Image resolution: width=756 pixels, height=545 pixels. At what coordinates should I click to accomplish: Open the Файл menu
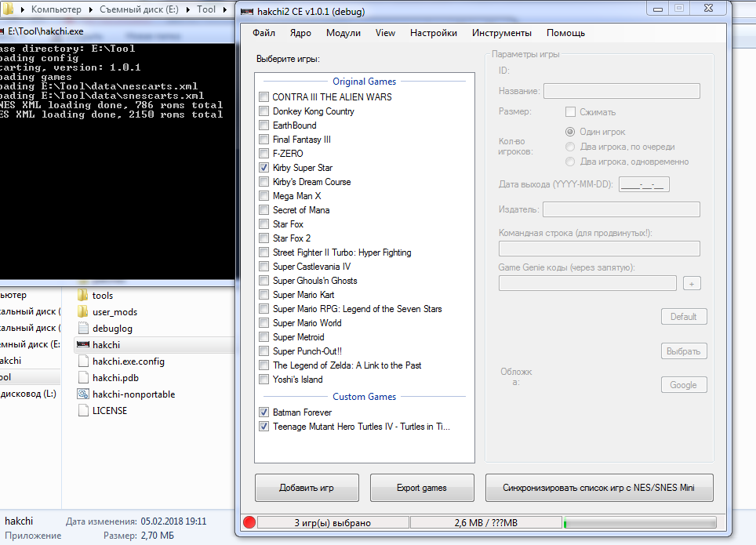[x=264, y=33]
